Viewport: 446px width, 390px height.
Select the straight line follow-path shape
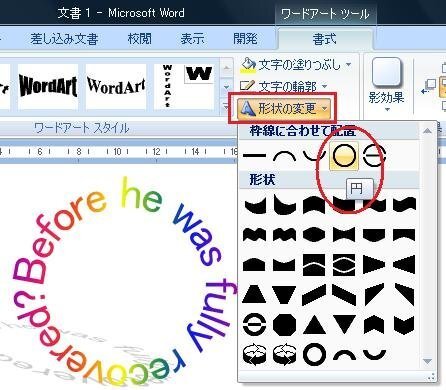tap(254, 156)
